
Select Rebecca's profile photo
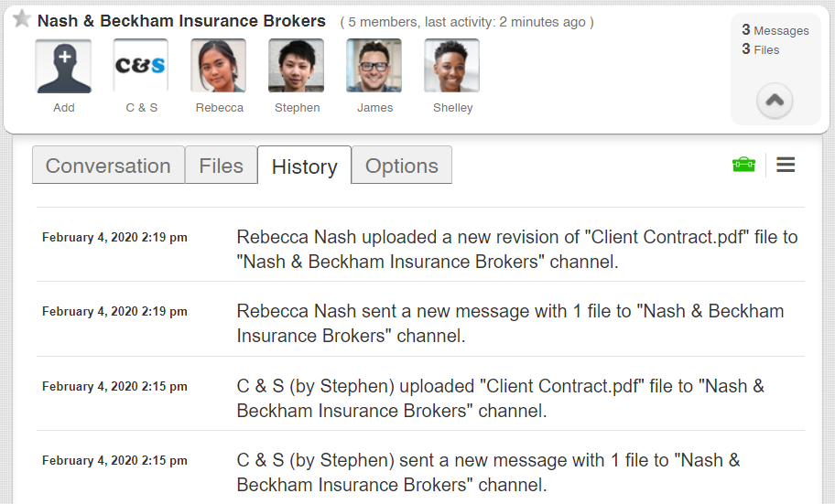(219, 67)
